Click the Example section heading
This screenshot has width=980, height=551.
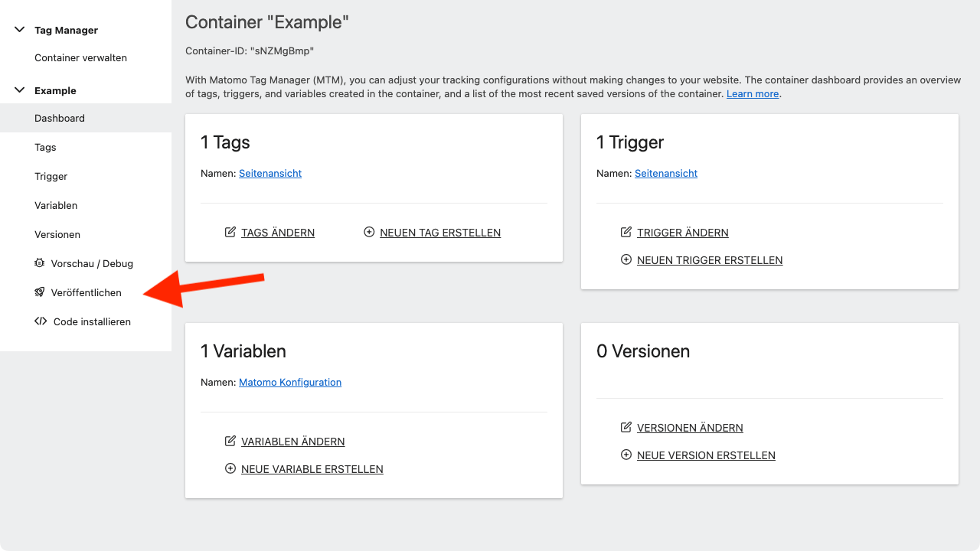coord(55,90)
